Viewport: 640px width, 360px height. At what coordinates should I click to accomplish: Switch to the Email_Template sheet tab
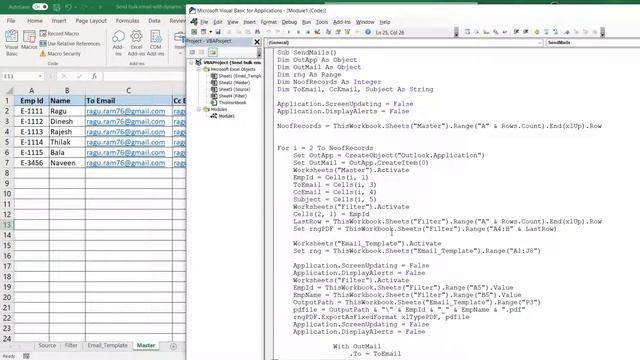pyautogui.click(x=107, y=345)
